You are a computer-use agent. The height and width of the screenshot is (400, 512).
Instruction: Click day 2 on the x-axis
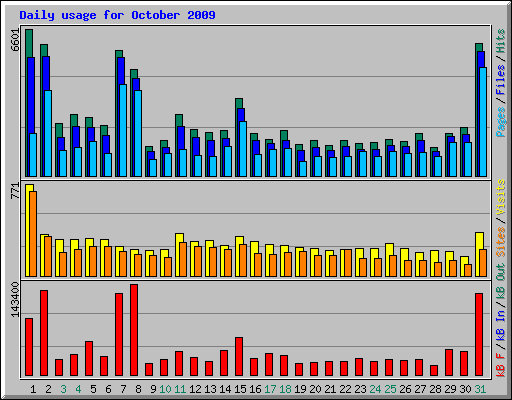pos(48,389)
